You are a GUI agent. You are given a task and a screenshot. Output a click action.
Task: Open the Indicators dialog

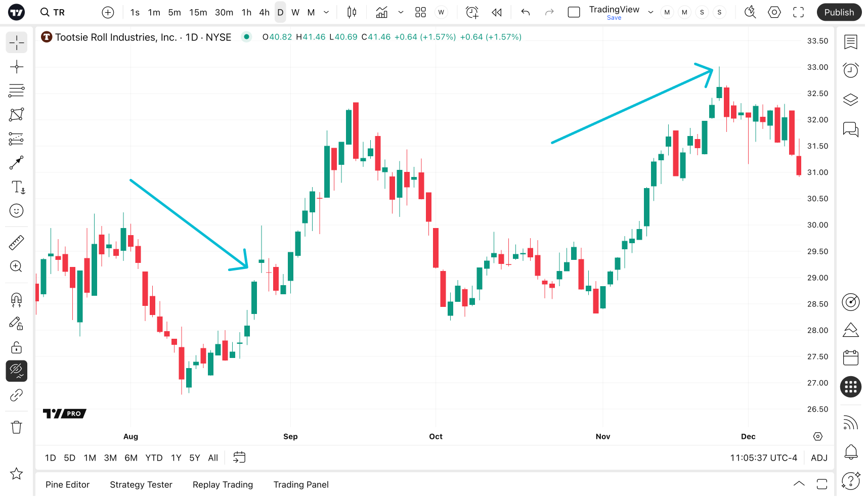pyautogui.click(x=382, y=12)
